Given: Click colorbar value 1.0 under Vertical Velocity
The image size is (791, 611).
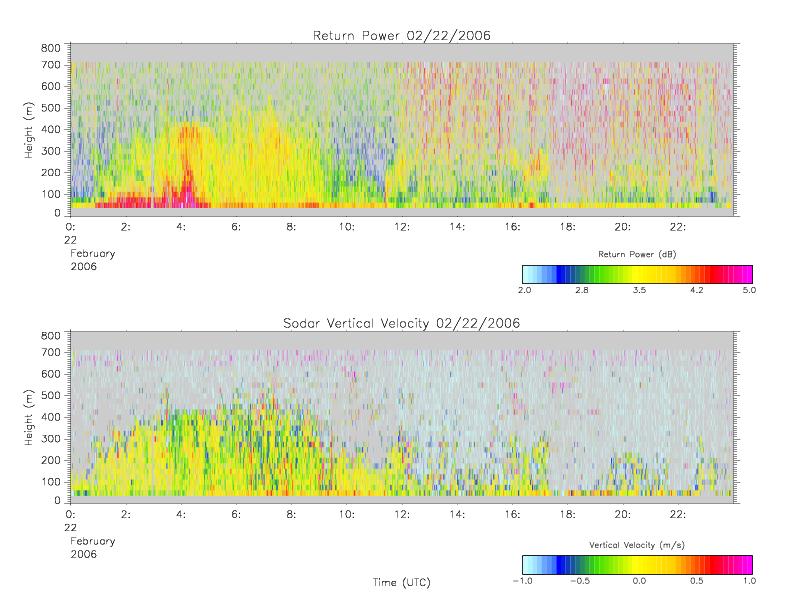Looking at the screenshot, I should coord(749,581).
